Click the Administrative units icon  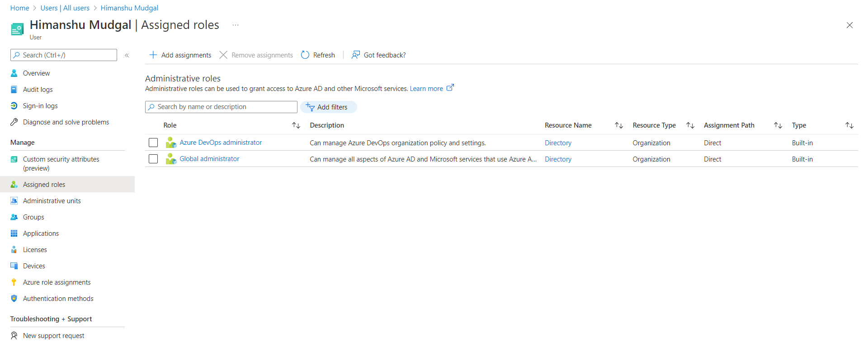(14, 201)
